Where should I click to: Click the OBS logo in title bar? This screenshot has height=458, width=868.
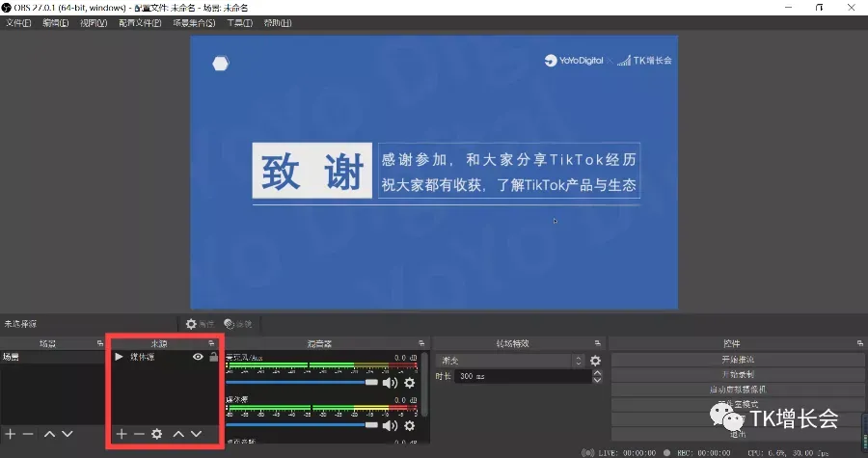click(7, 8)
